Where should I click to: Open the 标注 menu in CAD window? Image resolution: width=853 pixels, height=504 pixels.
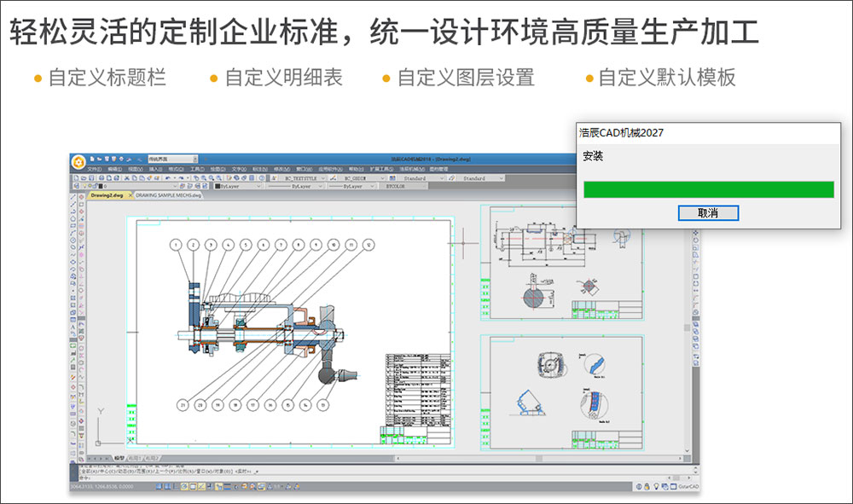pos(260,169)
